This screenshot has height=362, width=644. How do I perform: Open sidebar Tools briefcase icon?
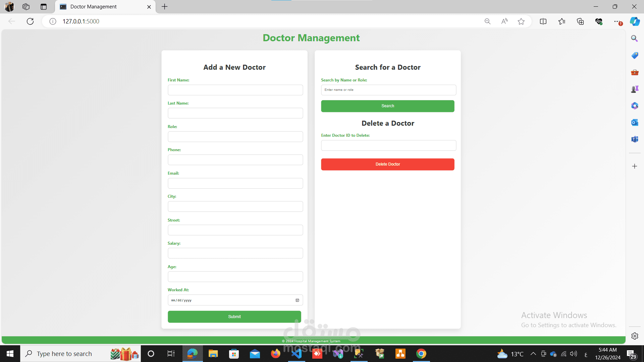point(635,72)
